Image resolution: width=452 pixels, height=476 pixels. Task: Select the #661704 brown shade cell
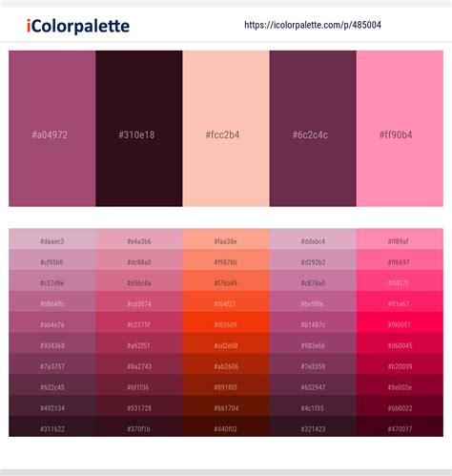(226, 405)
